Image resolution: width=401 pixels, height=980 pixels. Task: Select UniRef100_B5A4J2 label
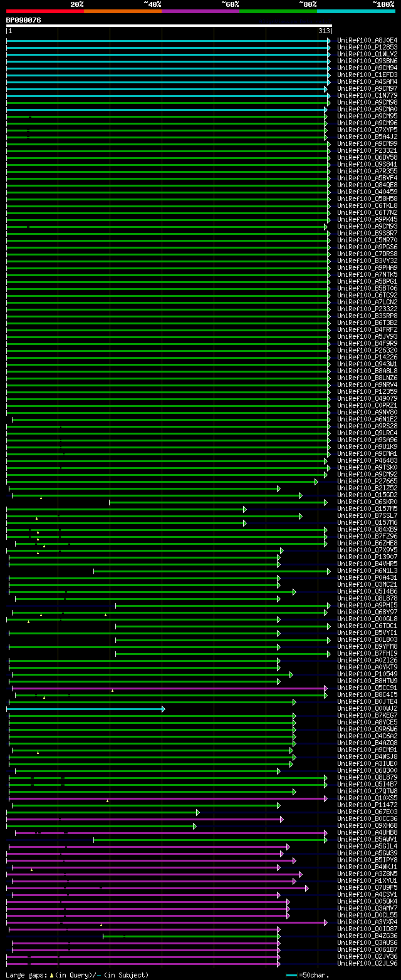pos(367,137)
